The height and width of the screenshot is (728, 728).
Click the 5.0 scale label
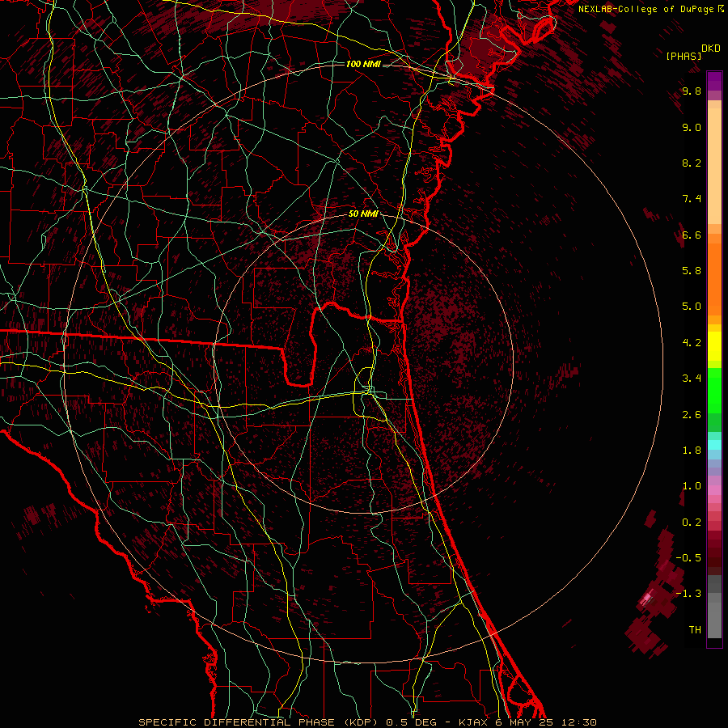click(x=692, y=307)
